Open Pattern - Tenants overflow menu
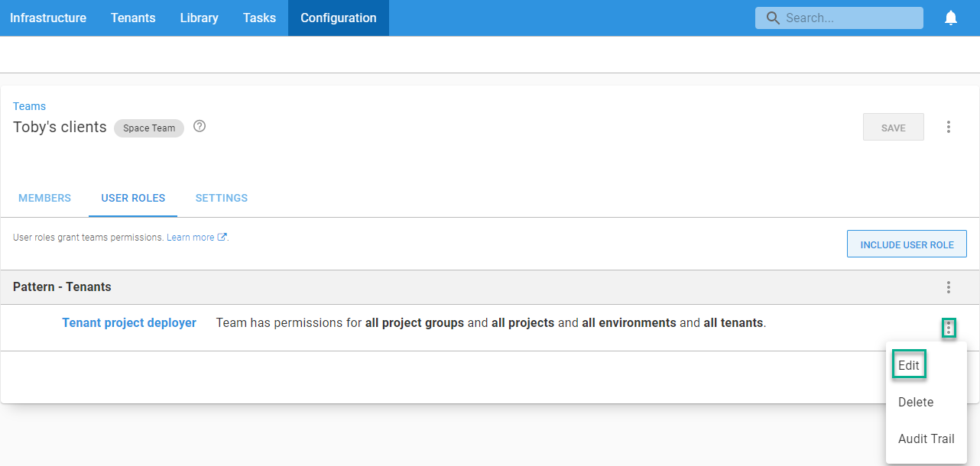The width and height of the screenshot is (980, 466). pos(948,287)
